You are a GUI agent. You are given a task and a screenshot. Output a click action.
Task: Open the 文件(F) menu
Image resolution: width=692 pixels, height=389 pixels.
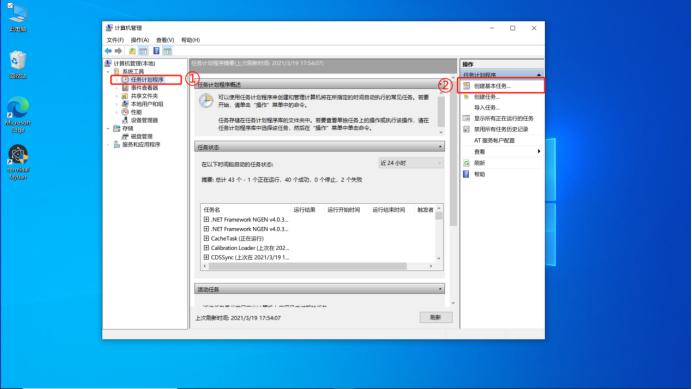(115, 40)
